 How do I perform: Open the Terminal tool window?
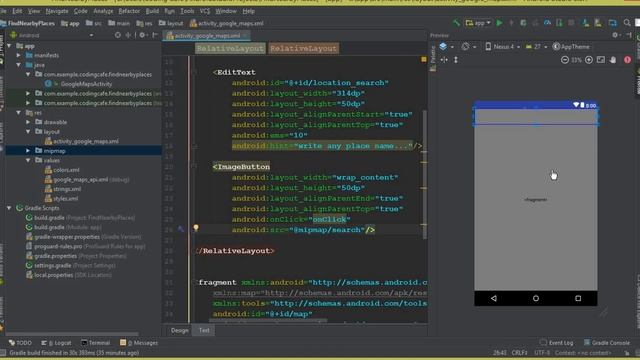coord(96,343)
